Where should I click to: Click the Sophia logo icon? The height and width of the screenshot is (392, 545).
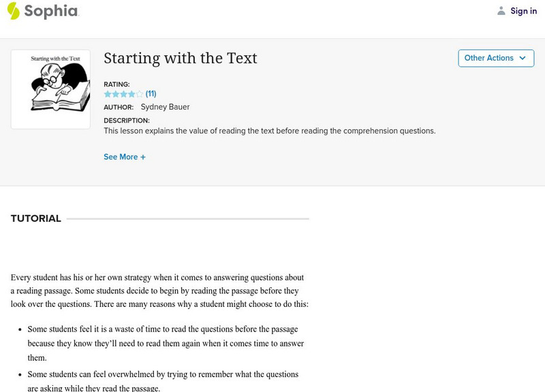pos(13,11)
